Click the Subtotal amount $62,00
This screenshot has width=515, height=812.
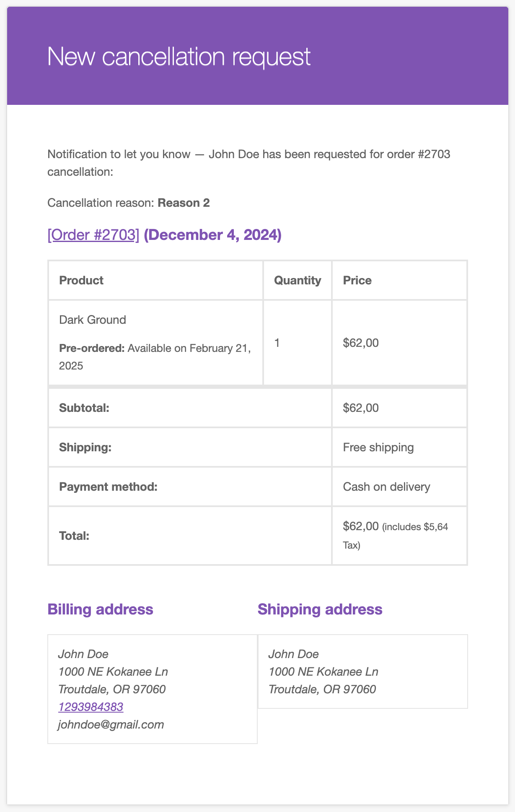click(361, 408)
